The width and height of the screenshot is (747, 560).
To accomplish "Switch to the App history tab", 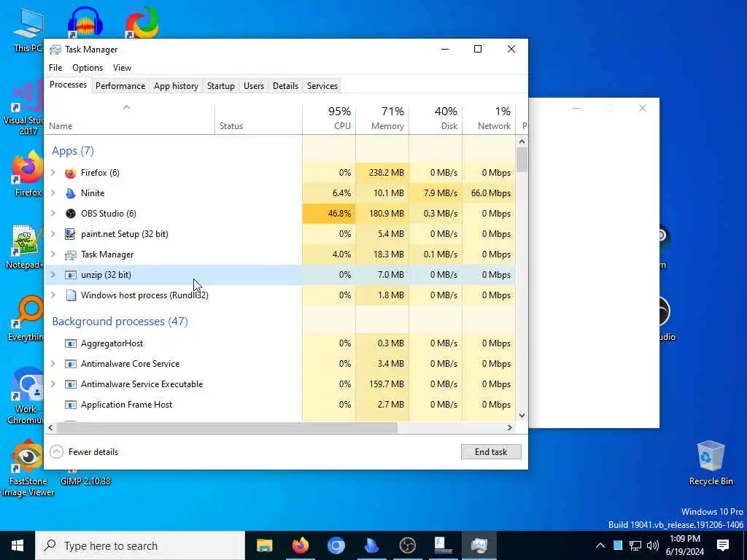I will pos(176,86).
